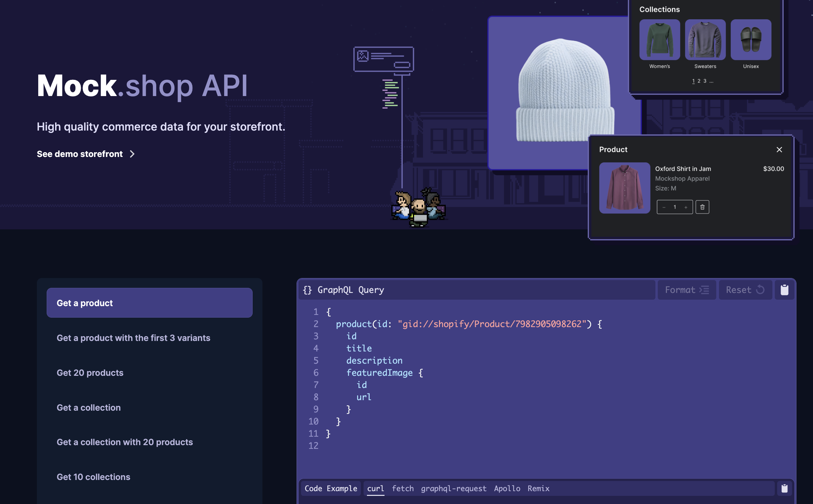Increase quantity with the plus button
The height and width of the screenshot is (504, 813).
click(x=686, y=207)
